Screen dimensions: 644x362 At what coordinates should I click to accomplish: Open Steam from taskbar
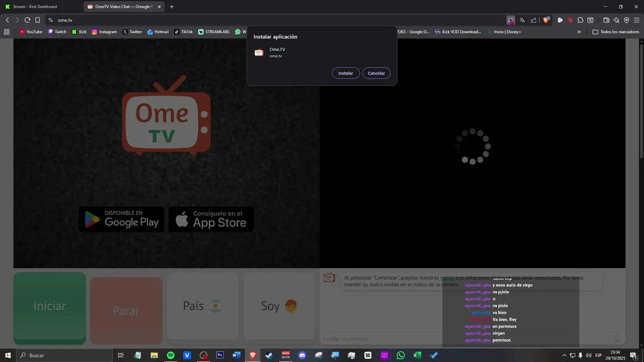pos(269,355)
